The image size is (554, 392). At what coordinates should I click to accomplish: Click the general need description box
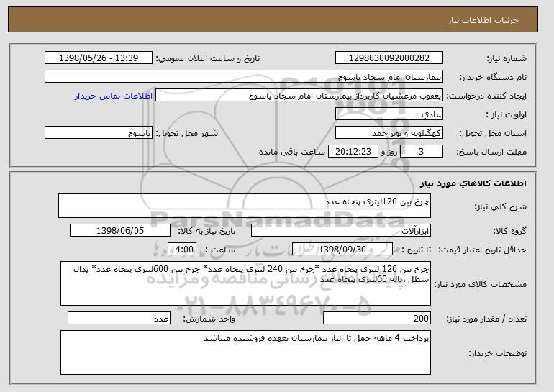(x=245, y=206)
